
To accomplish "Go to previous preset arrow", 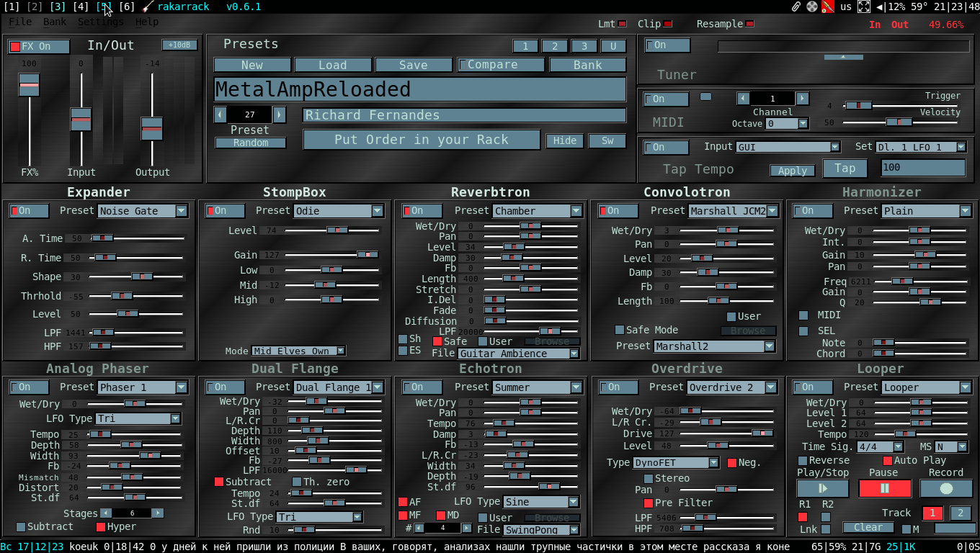I will [220, 114].
